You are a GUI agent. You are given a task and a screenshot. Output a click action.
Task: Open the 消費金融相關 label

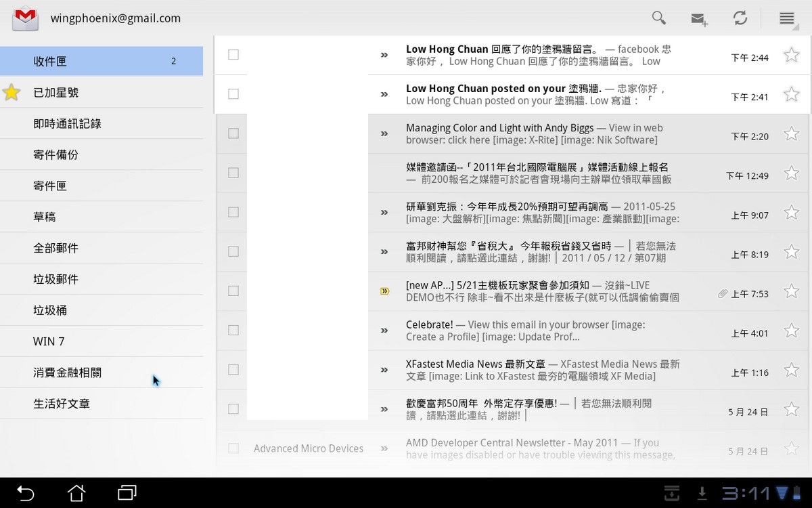point(101,373)
